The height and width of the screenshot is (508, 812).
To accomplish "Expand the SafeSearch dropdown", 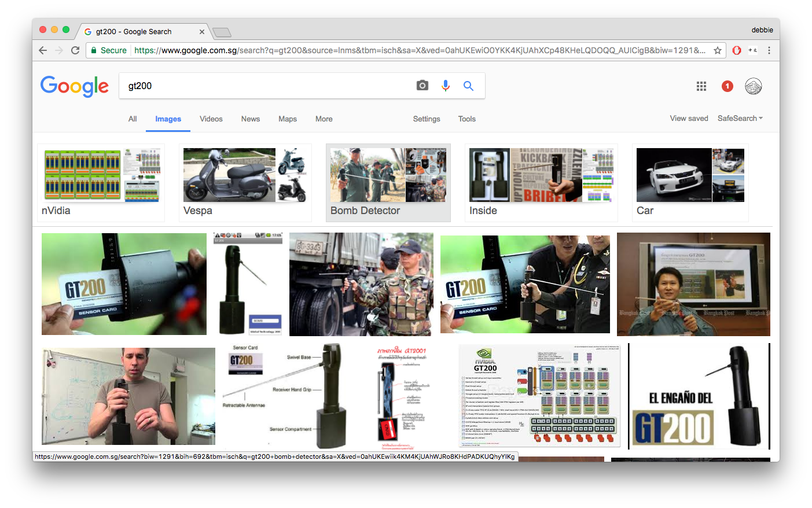I will click(740, 118).
